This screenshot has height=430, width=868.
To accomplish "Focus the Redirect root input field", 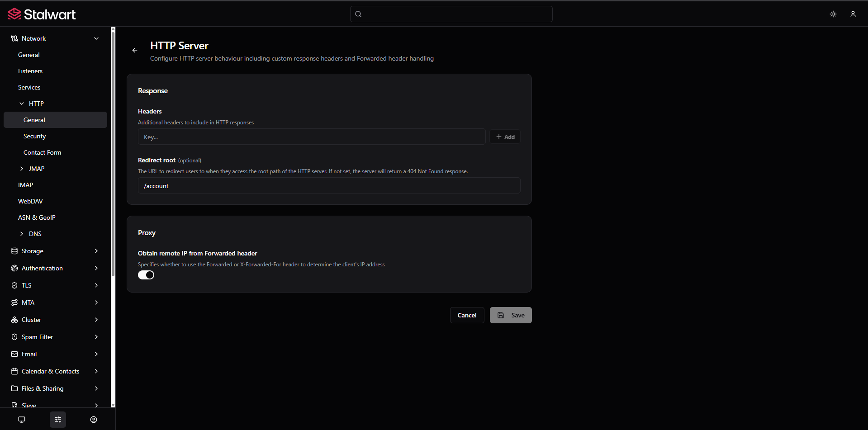I will click(329, 185).
